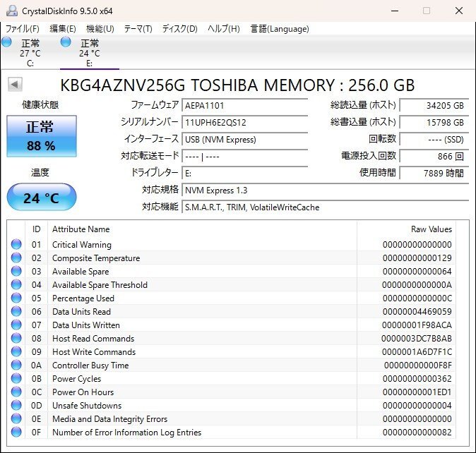476x453 pixels.
Task: Click raw value 00000001F98ACA
Action: click(x=417, y=325)
